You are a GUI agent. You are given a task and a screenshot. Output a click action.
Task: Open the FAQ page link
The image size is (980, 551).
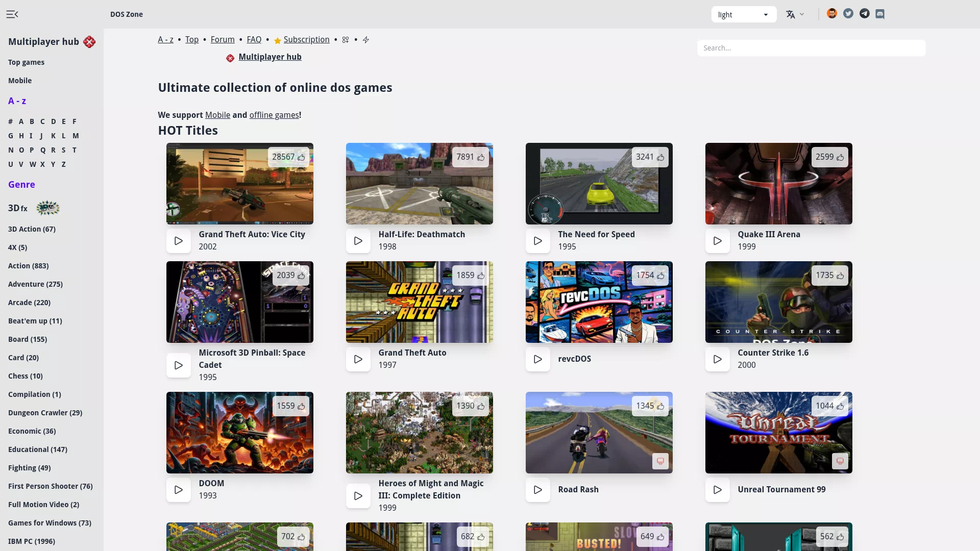click(x=254, y=40)
